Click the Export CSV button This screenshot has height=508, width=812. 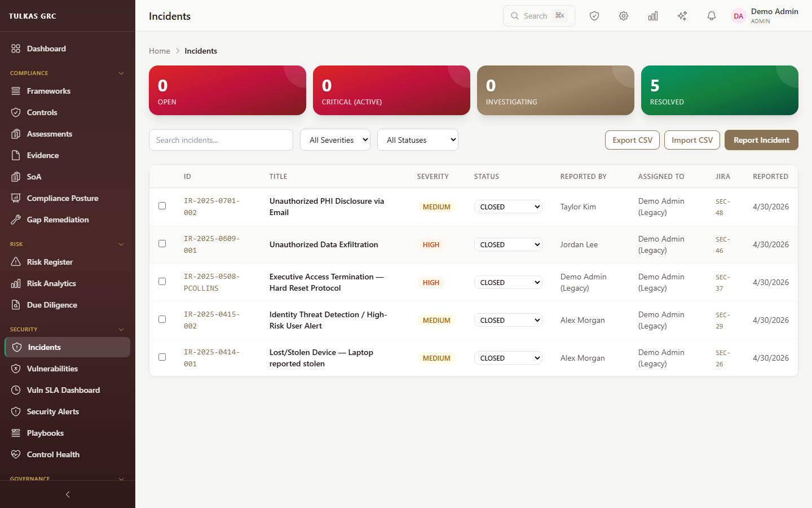(x=632, y=140)
